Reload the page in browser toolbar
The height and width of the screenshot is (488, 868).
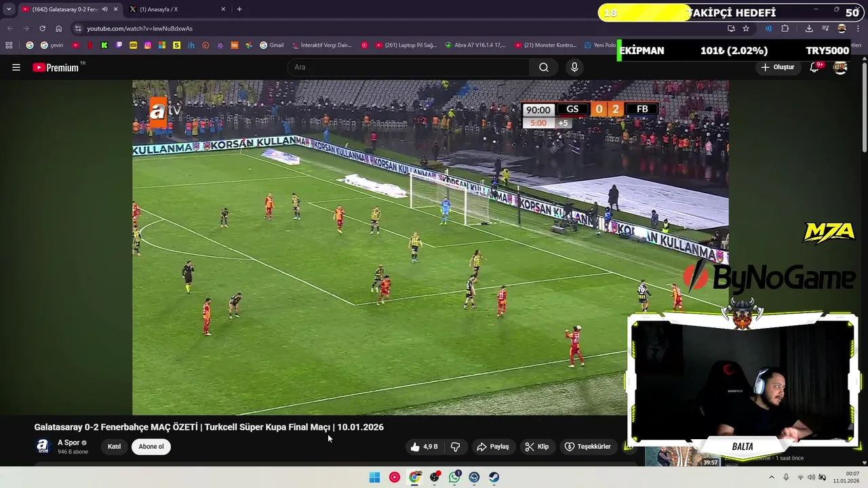42,28
